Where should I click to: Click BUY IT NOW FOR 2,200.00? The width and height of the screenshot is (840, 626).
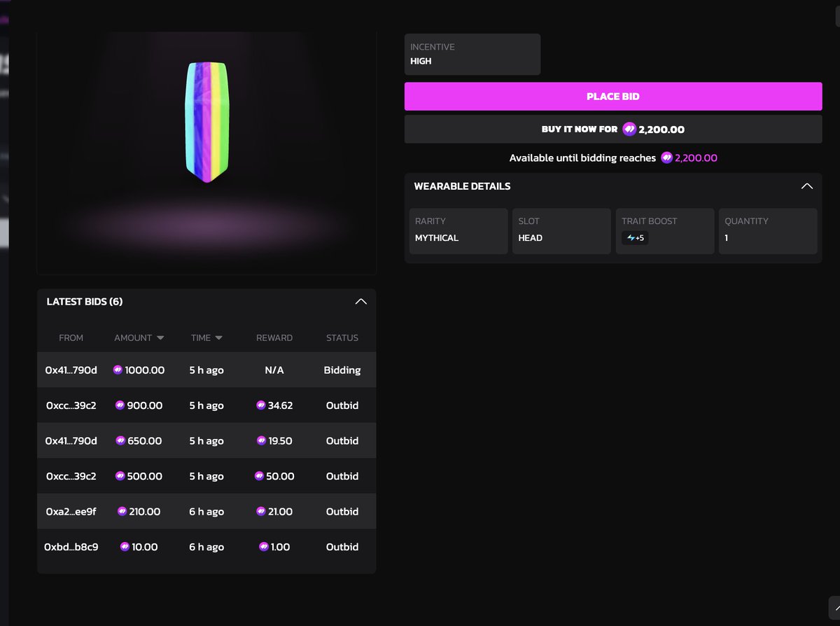click(613, 129)
